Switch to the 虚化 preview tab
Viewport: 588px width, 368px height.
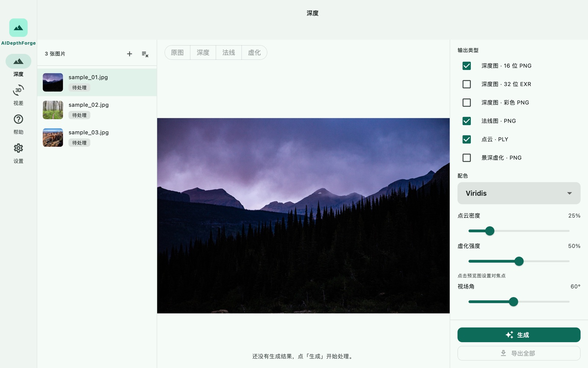pyautogui.click(x=254, y=53)
